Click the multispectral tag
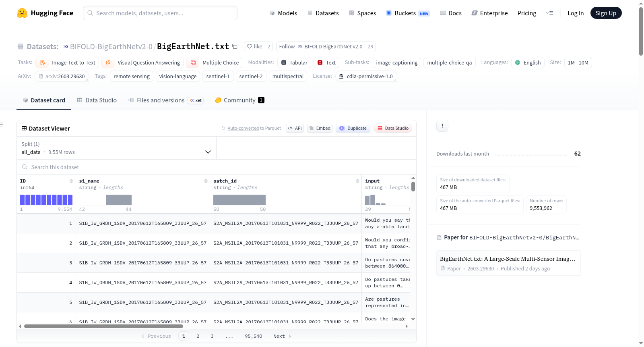The width and height of the screenshot is (644, 347). coord(288,76)
